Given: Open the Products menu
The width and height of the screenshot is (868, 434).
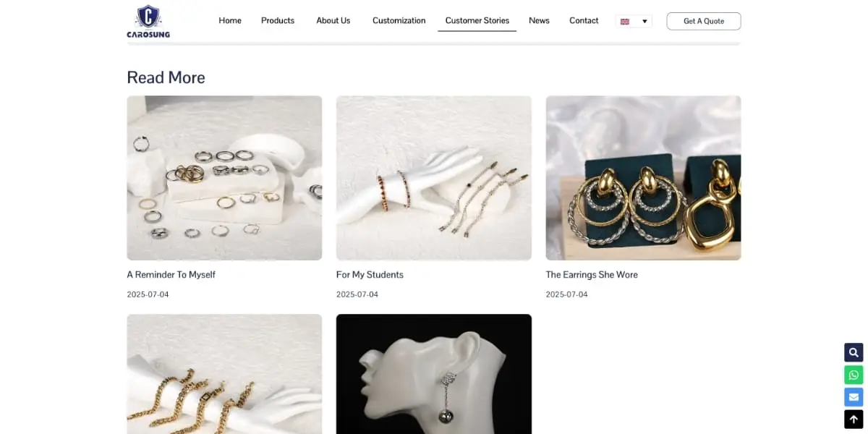Looking at the screenshot, I should coord(278,20).
